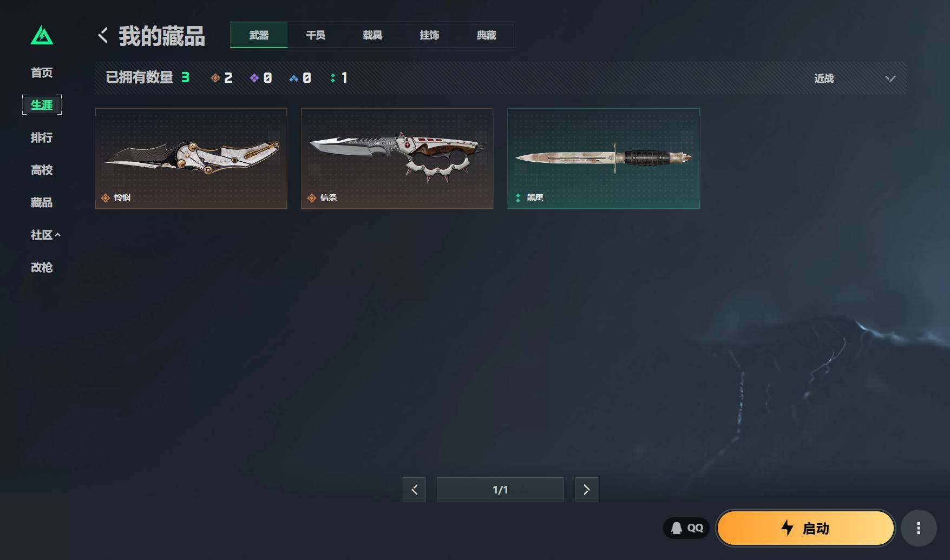Open the QQ bell notification button

coord(686,528)
